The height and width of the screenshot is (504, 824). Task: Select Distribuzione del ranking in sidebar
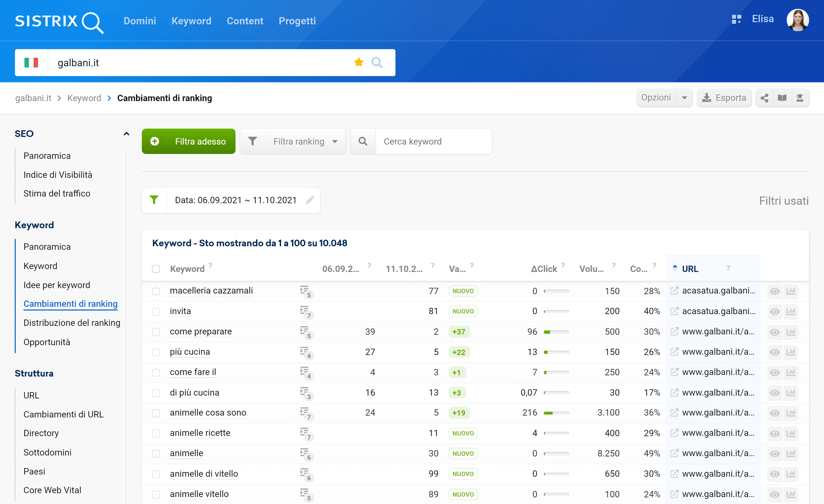(72, 323)
